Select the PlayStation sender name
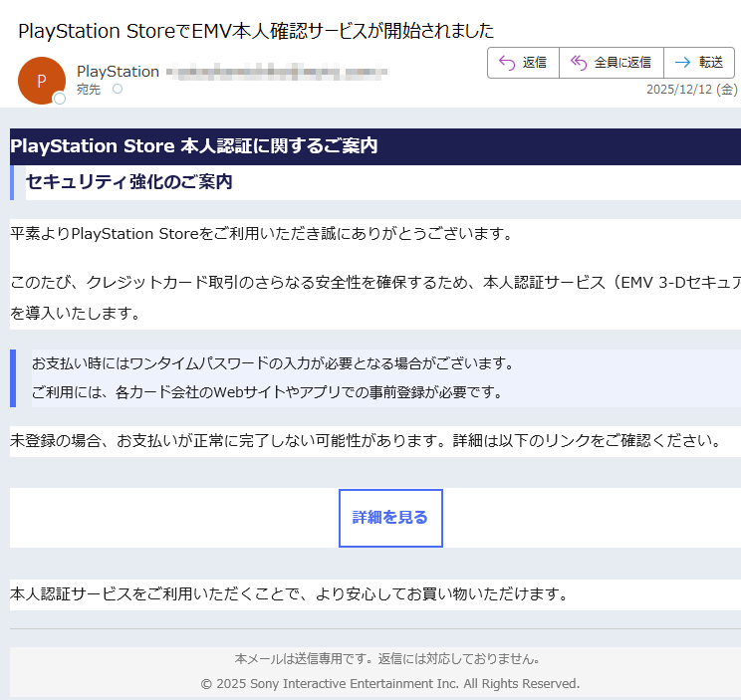This screenshot has width=741, height=700. [118, 71]
